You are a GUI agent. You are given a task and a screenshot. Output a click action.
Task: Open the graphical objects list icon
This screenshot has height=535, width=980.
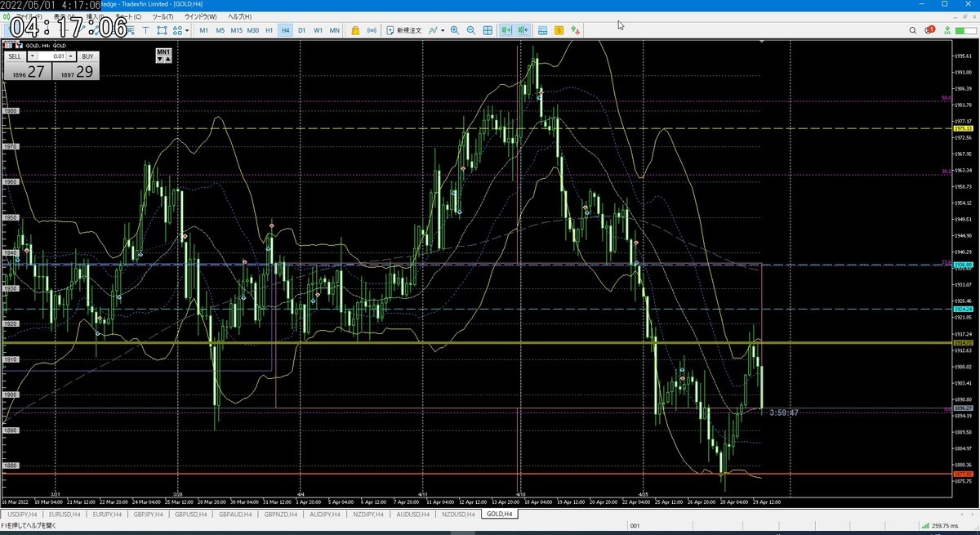coord(177,30)
